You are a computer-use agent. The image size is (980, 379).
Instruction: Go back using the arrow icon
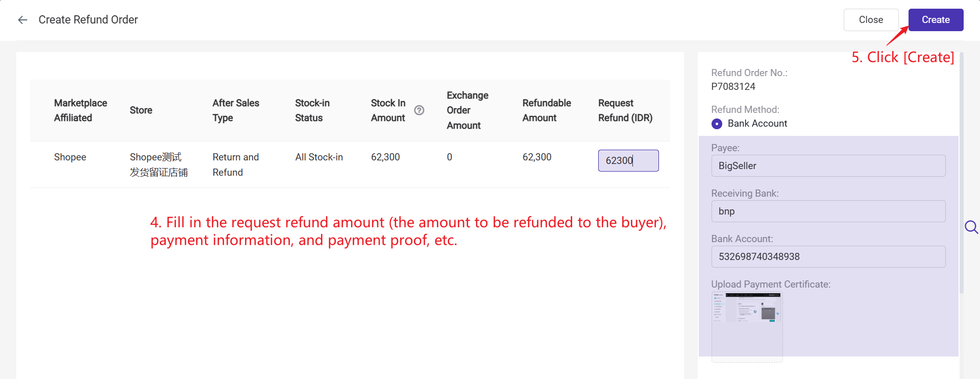coord(22,20)
